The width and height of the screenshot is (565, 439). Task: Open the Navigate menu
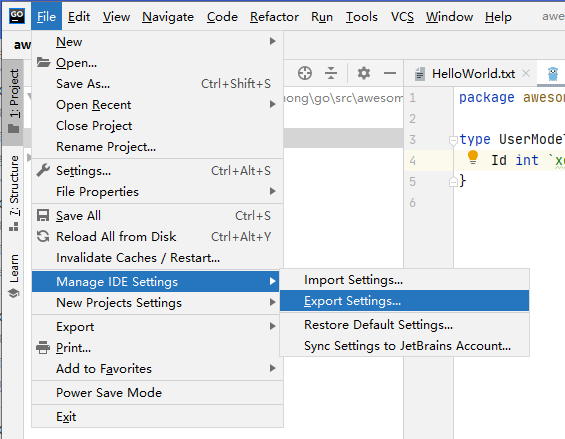pos(168,17)
